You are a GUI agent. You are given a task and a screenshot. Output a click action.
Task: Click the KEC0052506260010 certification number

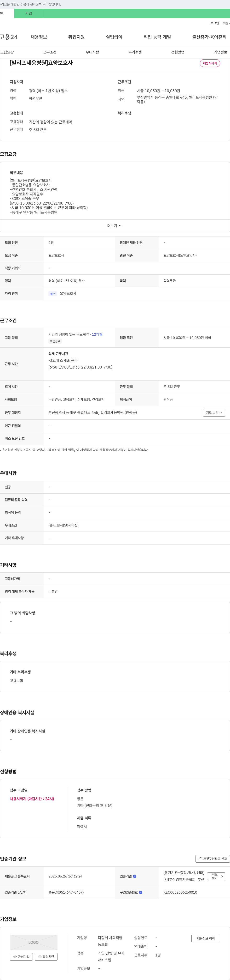tap(180, 892)
